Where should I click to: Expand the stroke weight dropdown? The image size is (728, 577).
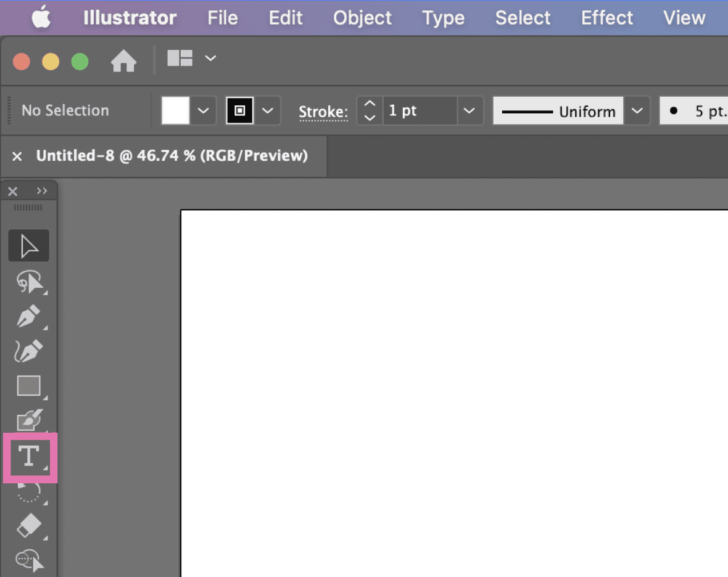click(469, 110)
